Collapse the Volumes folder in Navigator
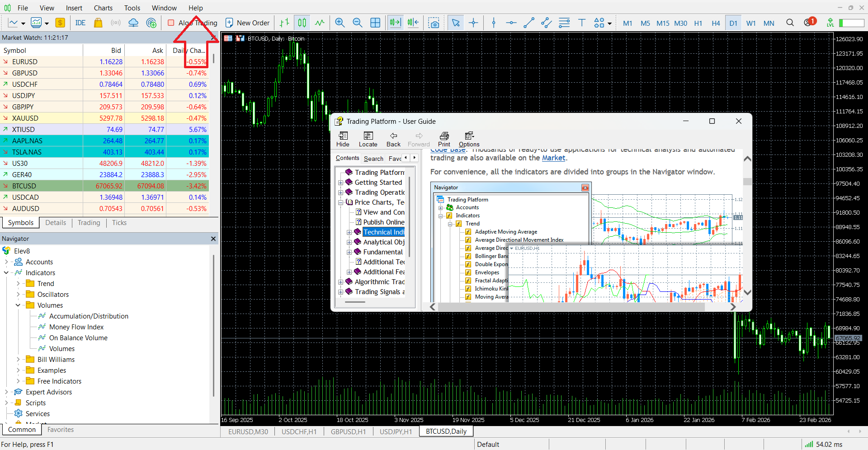 [x=18, y=305]
